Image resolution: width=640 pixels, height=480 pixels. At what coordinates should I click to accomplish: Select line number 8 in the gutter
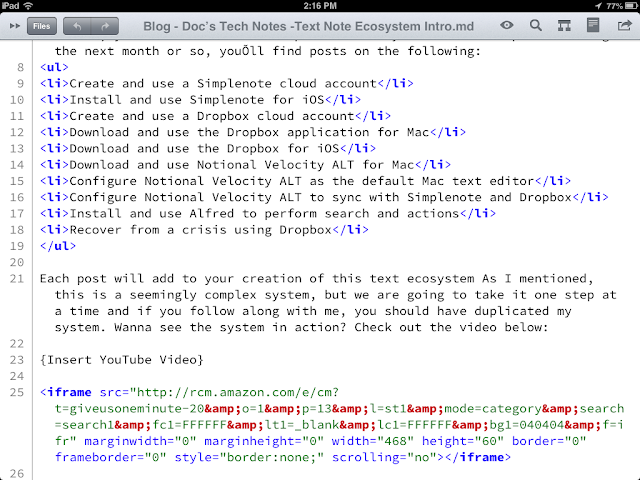[x=20, y=67]
